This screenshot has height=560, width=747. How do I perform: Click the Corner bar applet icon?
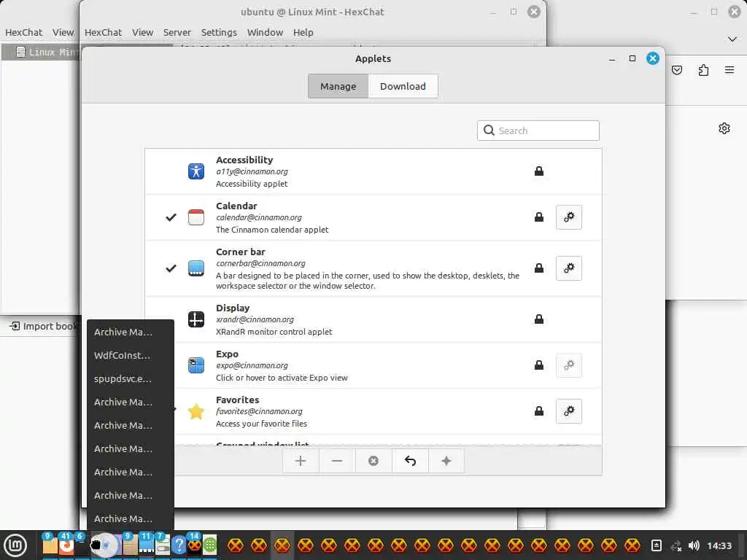click(x=196, y=268)
